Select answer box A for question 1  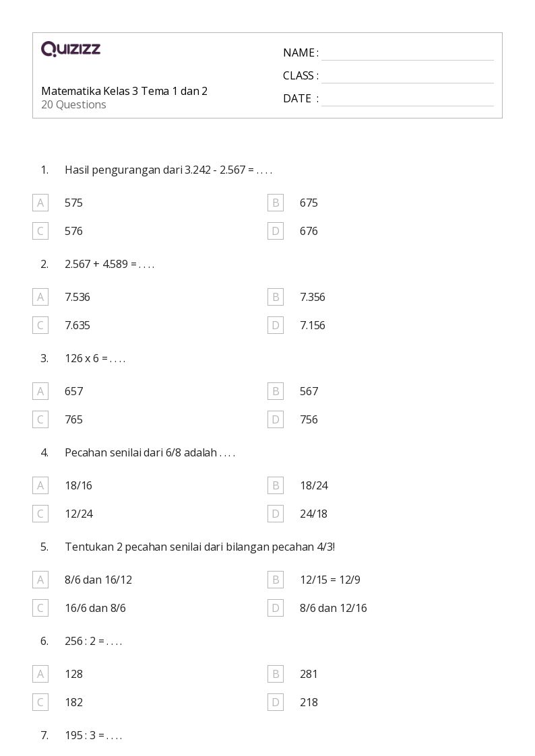pos(40,203)
